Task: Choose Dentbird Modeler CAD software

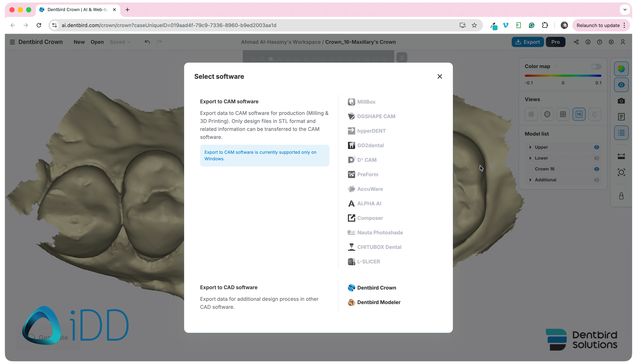Action: coord(374,302)
